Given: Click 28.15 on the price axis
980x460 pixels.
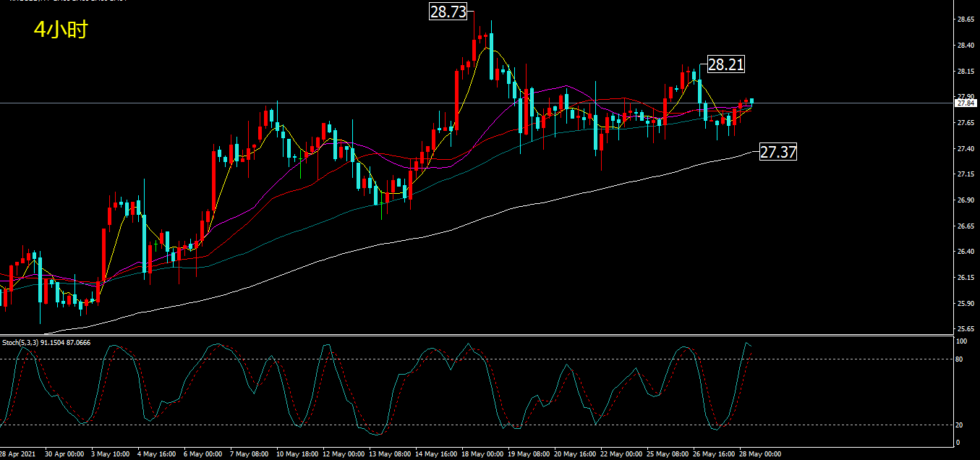Looking at the screenshot, I should tap(964, 71).
